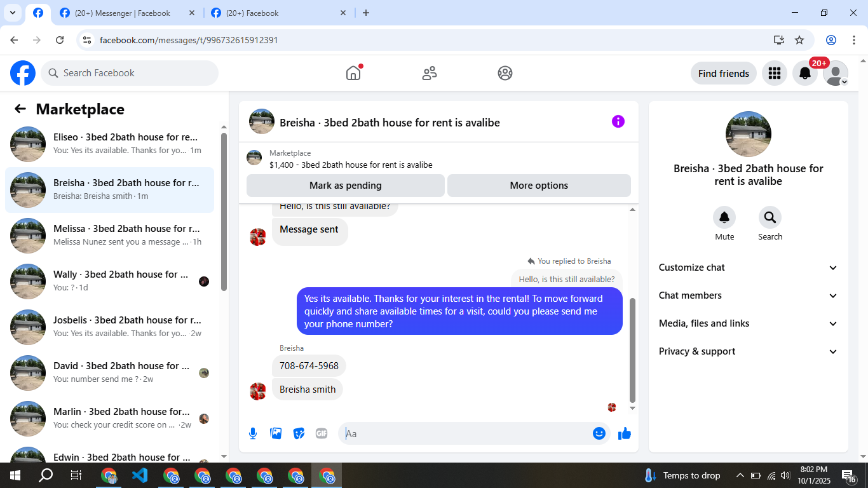Open the David conversation
The width and height of the screenshot is (868, 488).
109,373
